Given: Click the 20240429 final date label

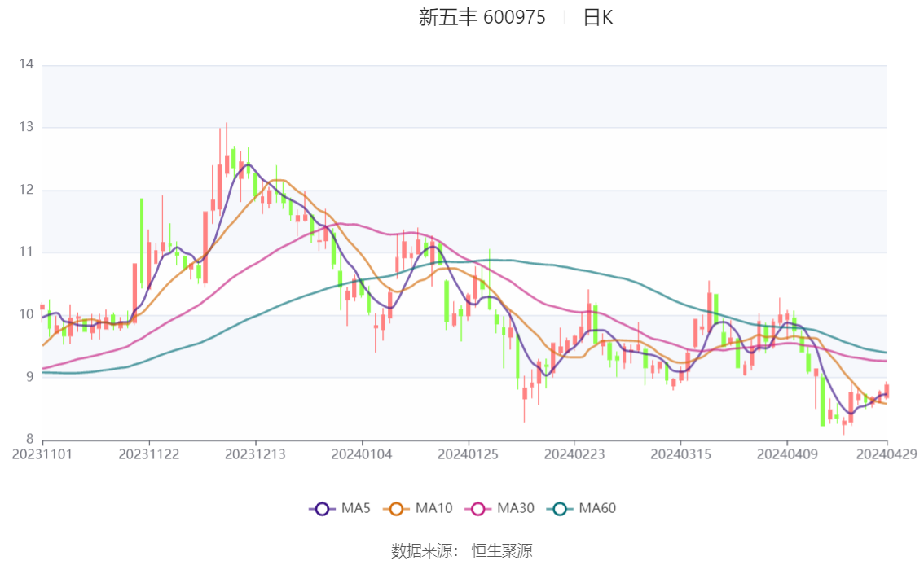Looking at the screenshot, I should pyautogui.click(x=887, y=454).
